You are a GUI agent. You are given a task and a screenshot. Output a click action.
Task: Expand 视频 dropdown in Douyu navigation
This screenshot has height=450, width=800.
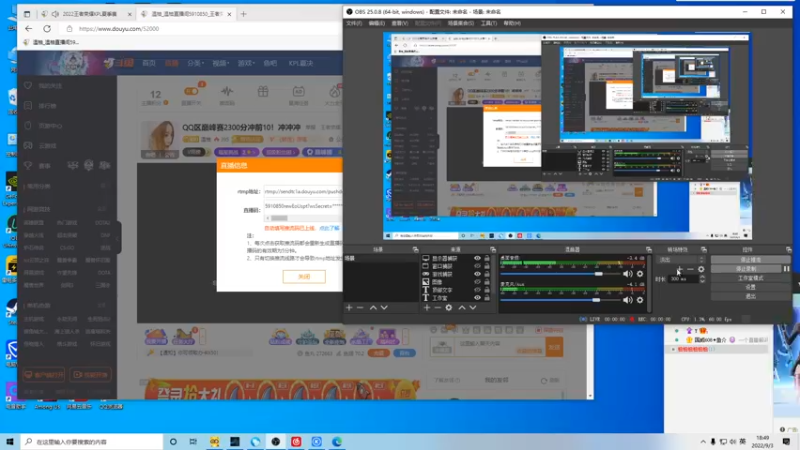(221, 63)
